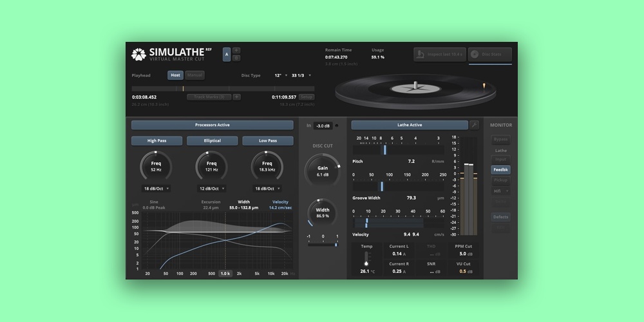Click the Simulathe flower logo
The height and width of the screenshot is (322, 644).
(139, 54)
